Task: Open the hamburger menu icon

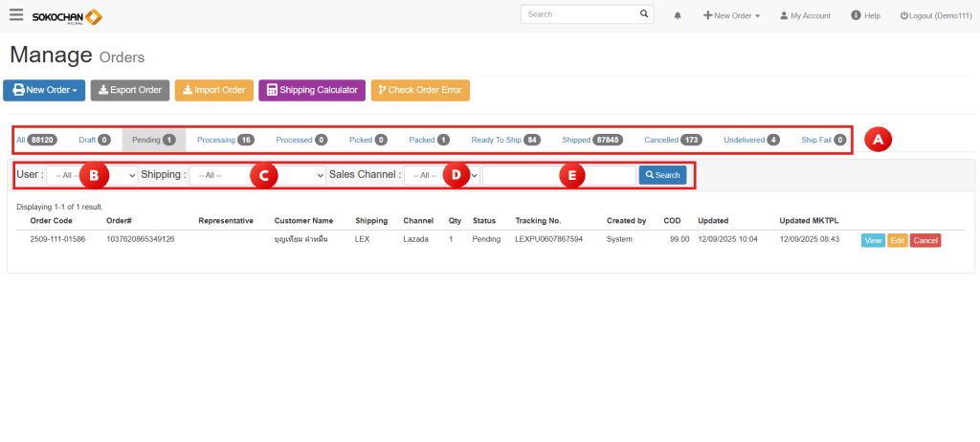Action: [15, 15]
